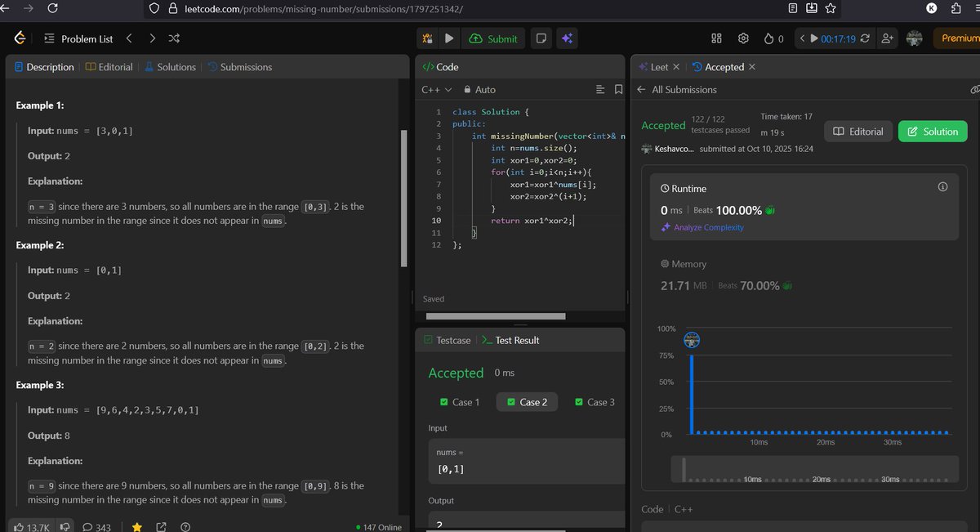
Task: Go forward in browser history
Action: [x=29, y=8]
